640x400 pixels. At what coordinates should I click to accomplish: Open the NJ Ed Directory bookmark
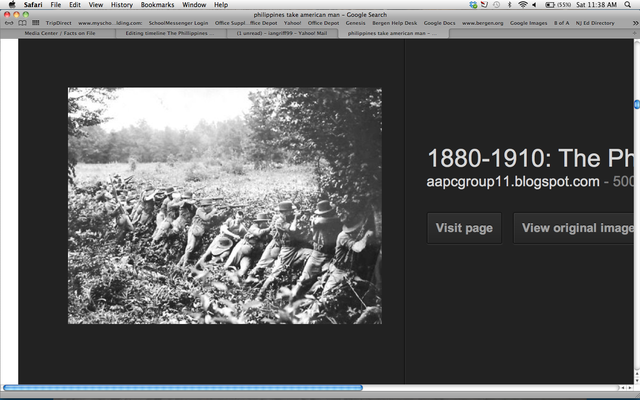(x=595, y=23)
